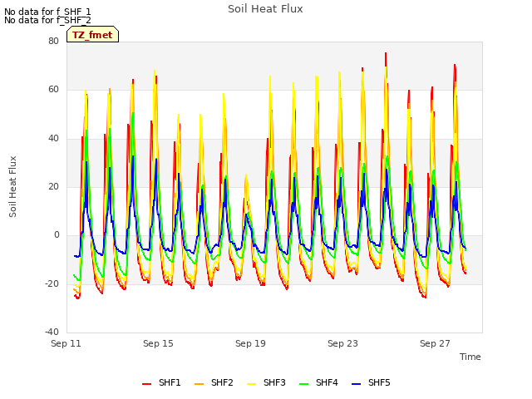
Task: Click the SHF3 legend label
Action: coord(274,382)
